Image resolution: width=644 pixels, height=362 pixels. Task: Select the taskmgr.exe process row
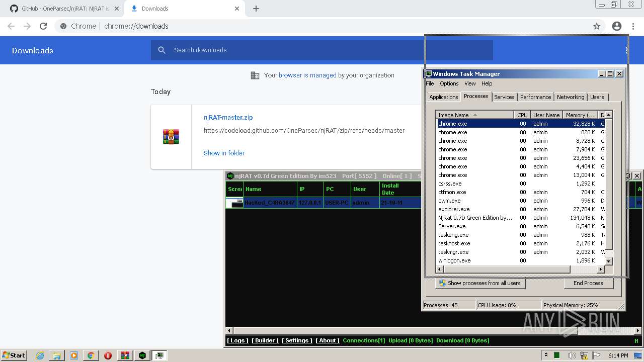[520, 252]
